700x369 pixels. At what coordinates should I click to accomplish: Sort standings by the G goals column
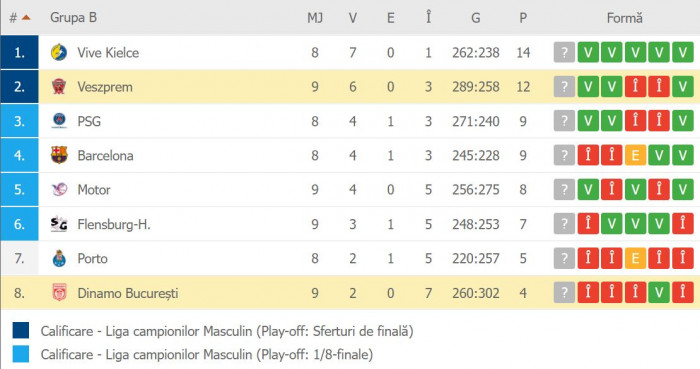pos(475,18)
